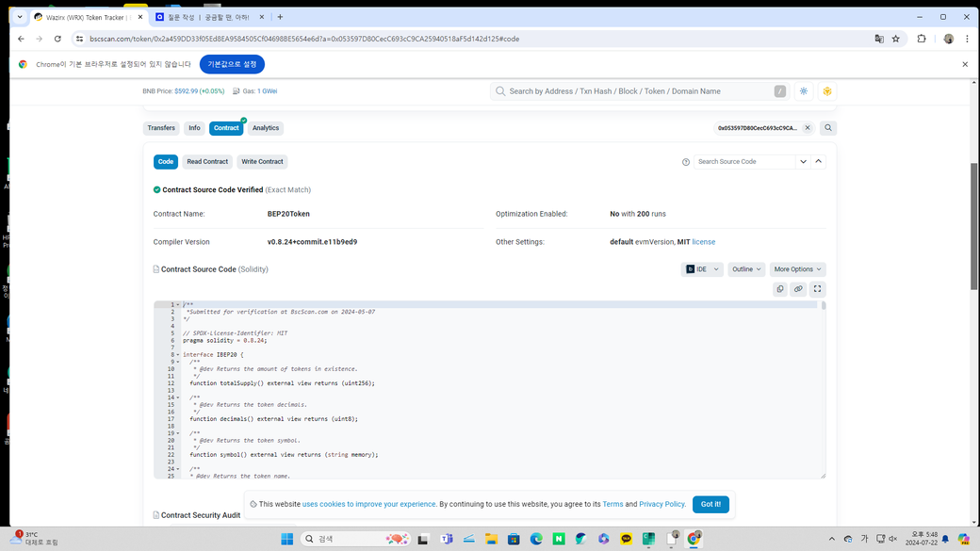The image size is (980, 551).
Task: Toggle the site's light/dark theme
Action: 804,91
